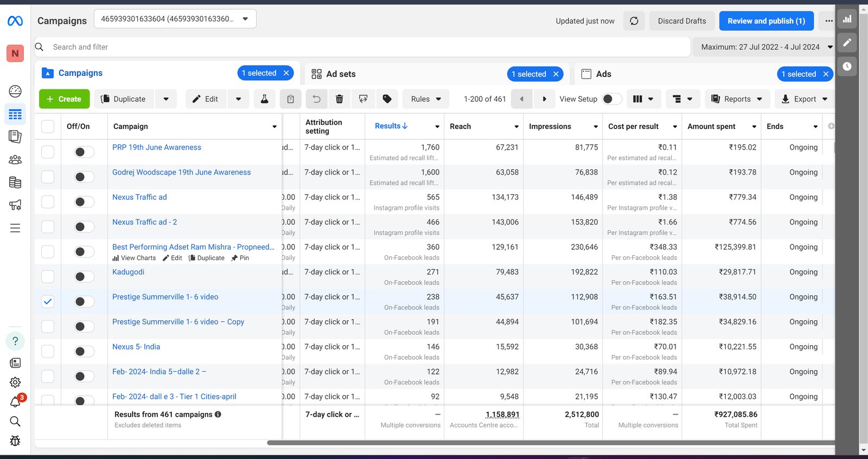Open the Meta logo home

coord(15,21)
